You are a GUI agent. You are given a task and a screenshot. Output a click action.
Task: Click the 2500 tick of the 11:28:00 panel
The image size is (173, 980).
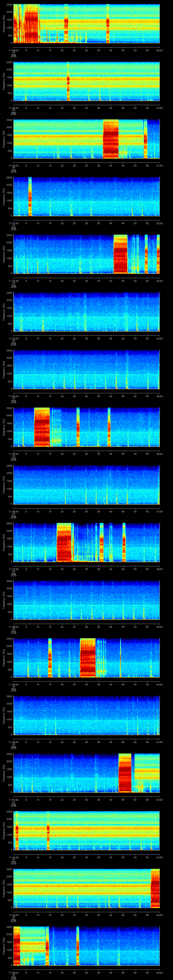coord(9,5)
